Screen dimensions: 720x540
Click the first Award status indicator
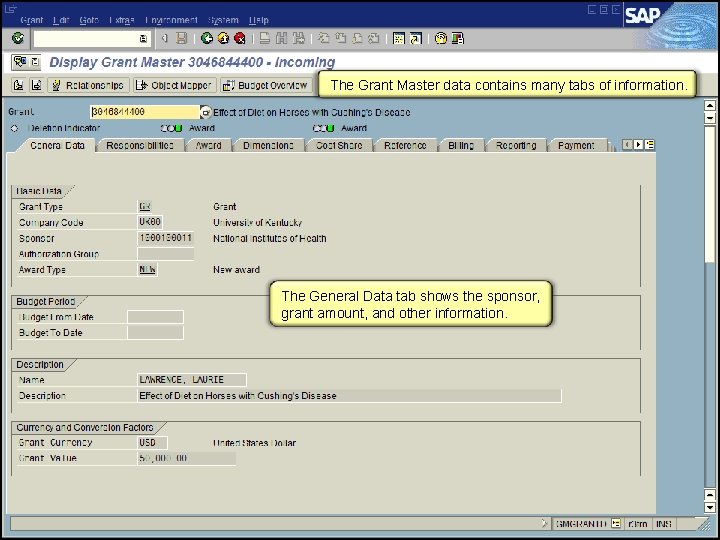[x=171, y=128]
